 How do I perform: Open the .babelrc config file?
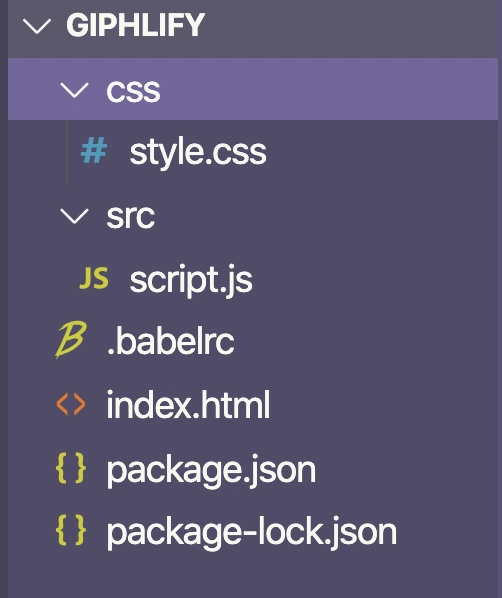(171, 341)
